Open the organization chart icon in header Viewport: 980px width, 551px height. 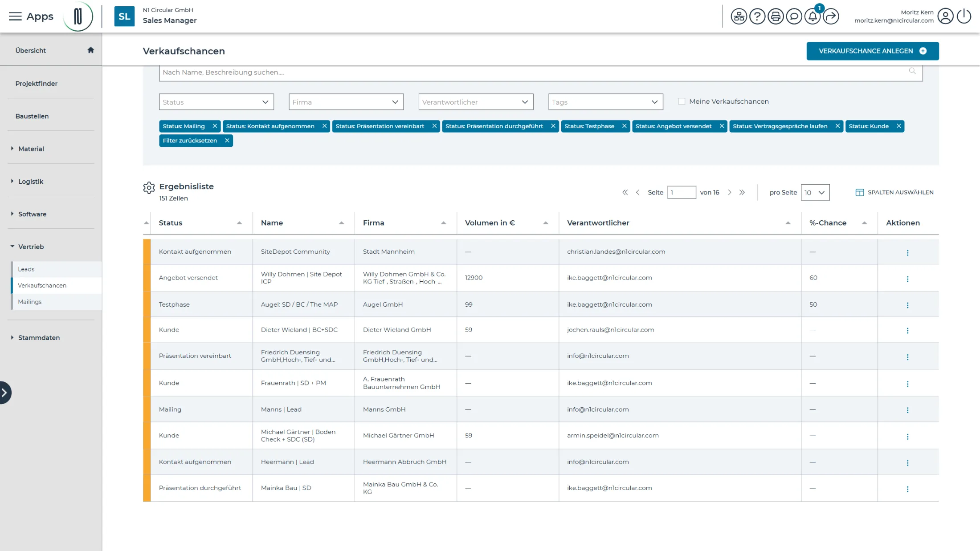tap(739, 16)
